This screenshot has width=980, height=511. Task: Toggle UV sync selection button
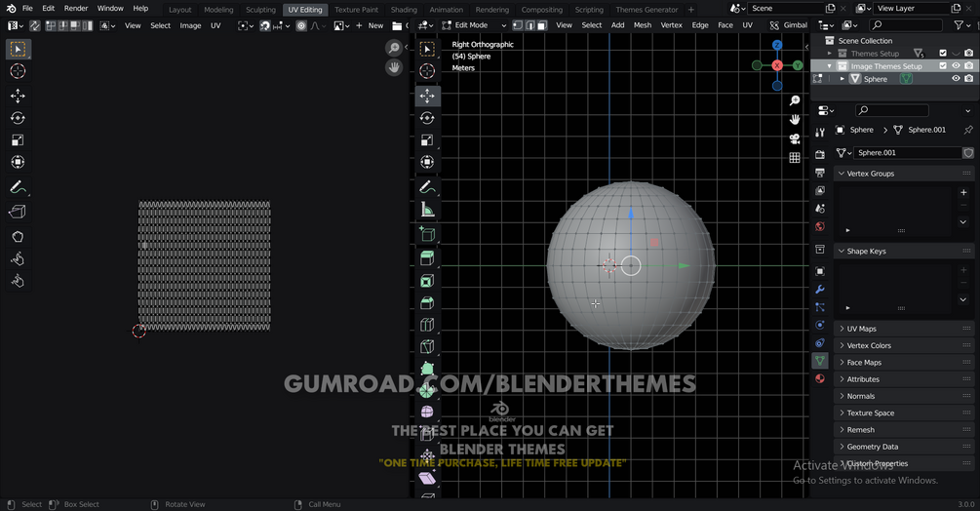(x=35, y=25)
